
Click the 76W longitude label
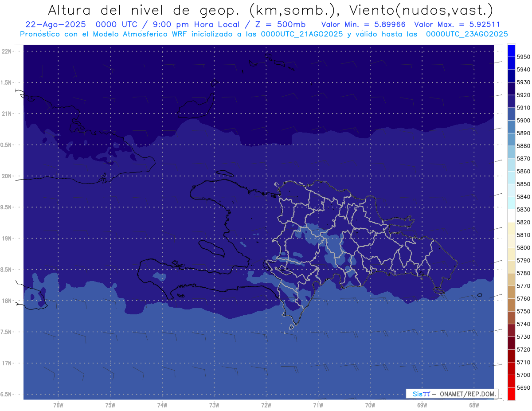click(x=58, y=405)
